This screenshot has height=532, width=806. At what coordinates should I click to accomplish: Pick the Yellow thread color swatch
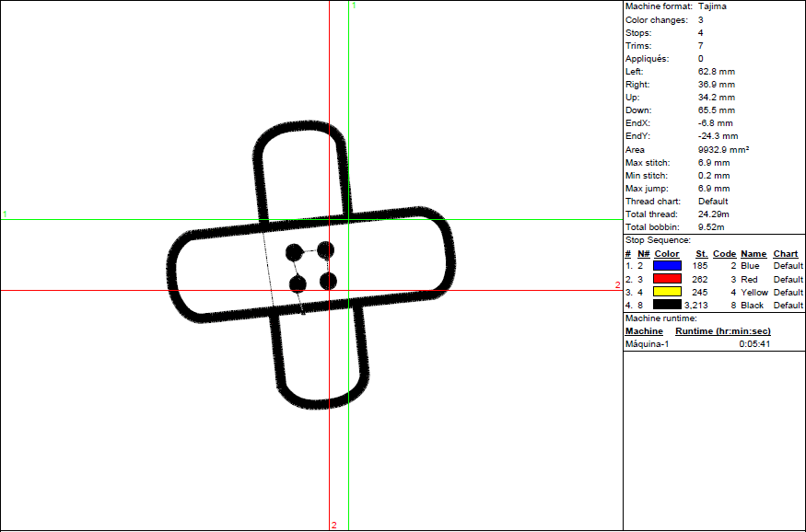coord(668,292)
